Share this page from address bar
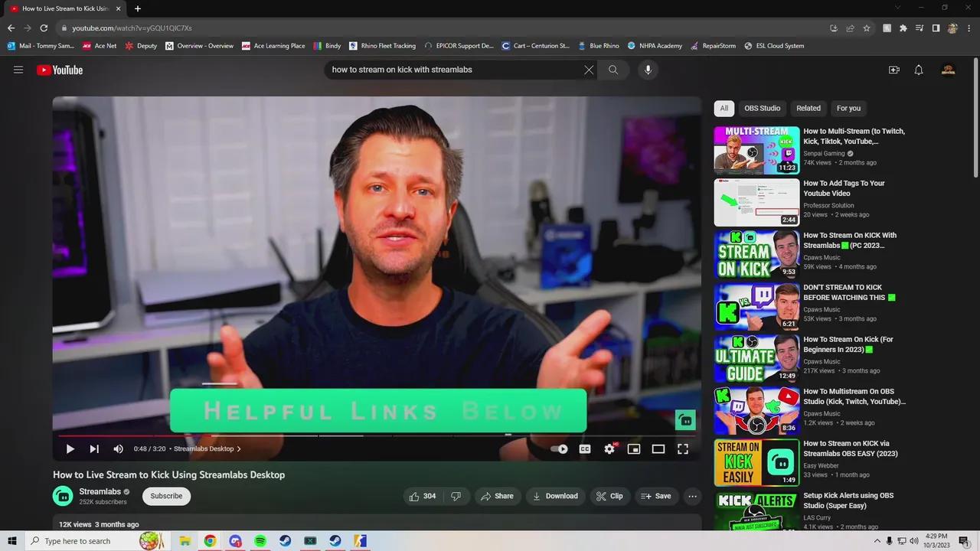 (x=850, y=28)
